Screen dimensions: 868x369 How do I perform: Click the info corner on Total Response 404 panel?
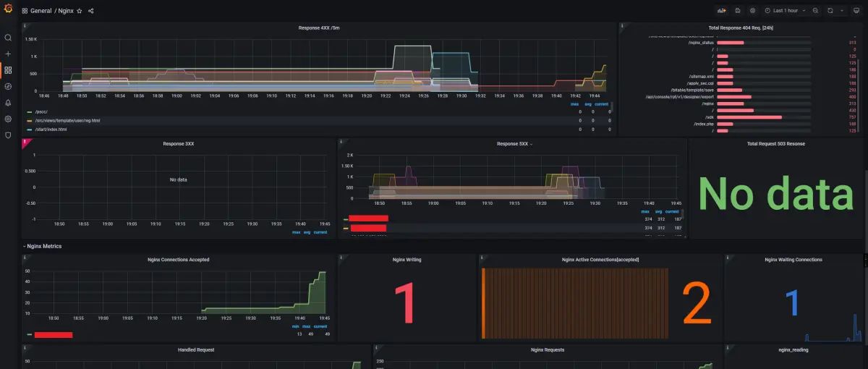623,25
